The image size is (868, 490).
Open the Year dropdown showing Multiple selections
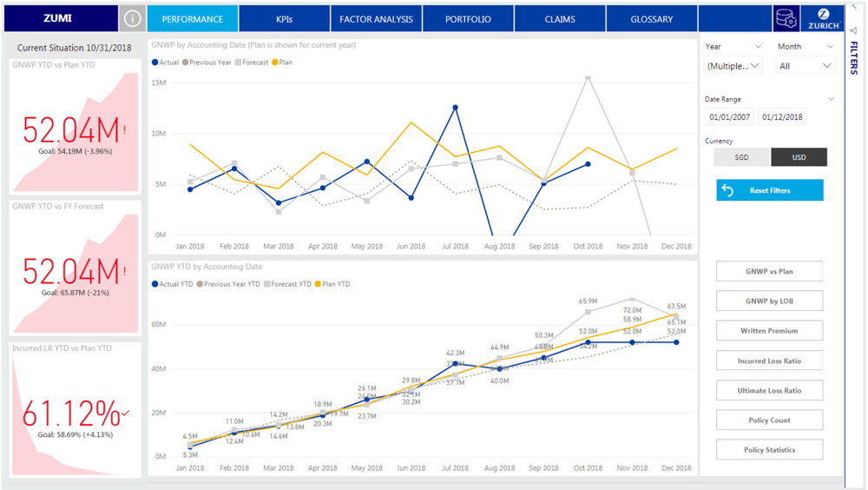pyautogui.click(x=734, y=65)
